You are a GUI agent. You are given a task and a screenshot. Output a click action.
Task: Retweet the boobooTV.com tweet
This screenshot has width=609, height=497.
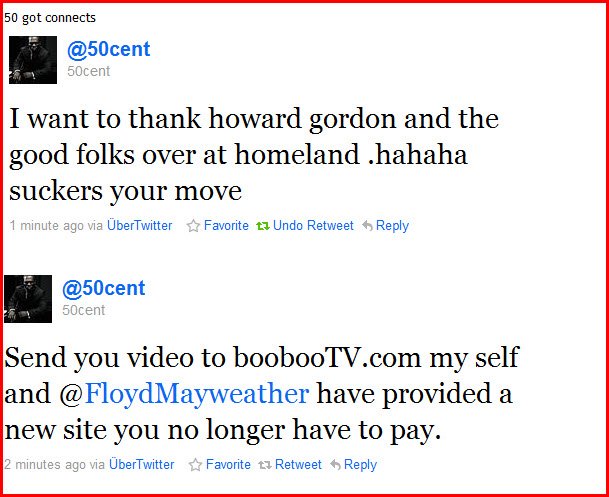coord(298,465)
